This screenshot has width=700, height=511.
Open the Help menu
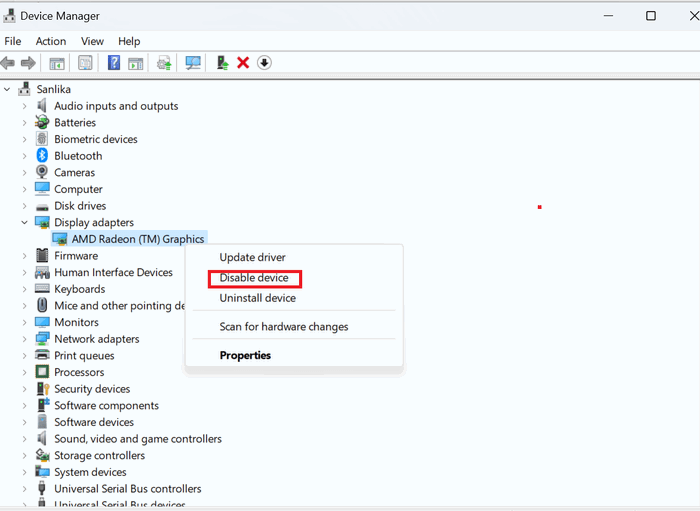pos(129,41)
